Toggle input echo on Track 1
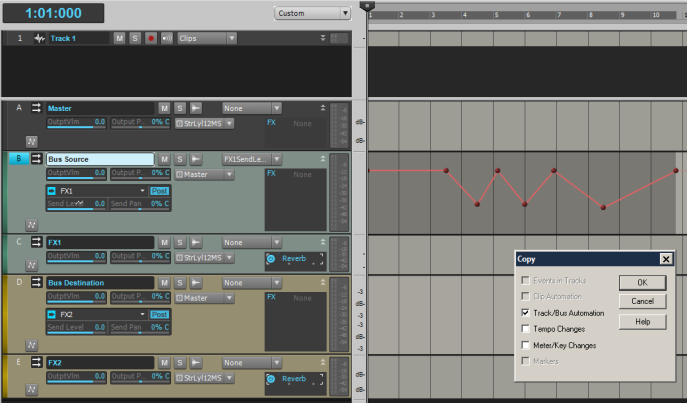Image resolution: width=687 pixels, height=403 pixels. [165, 38]
